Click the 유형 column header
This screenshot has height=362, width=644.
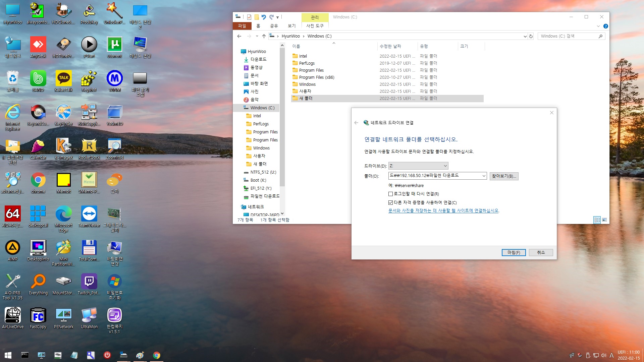click(x=437, y=46)
